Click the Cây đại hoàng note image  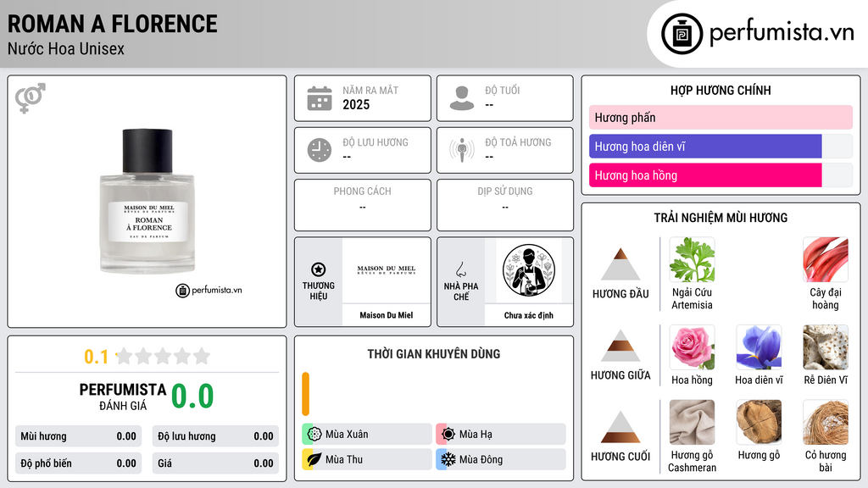pyautogui.click(x=826, y=260)
